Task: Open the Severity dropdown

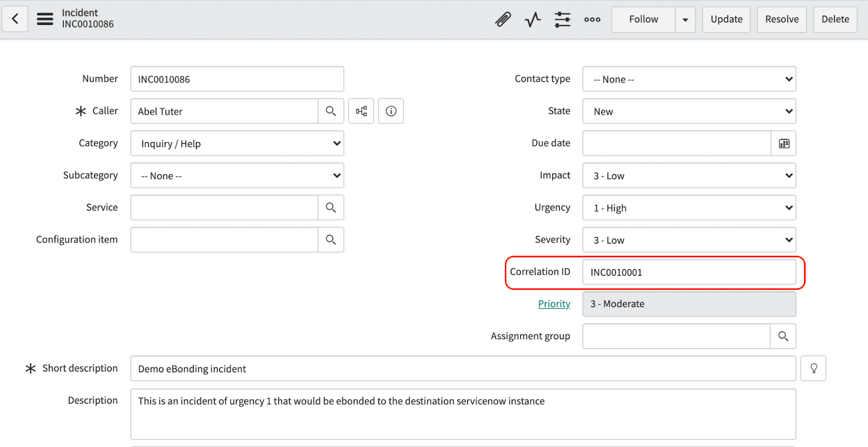Action: [690, 239]
